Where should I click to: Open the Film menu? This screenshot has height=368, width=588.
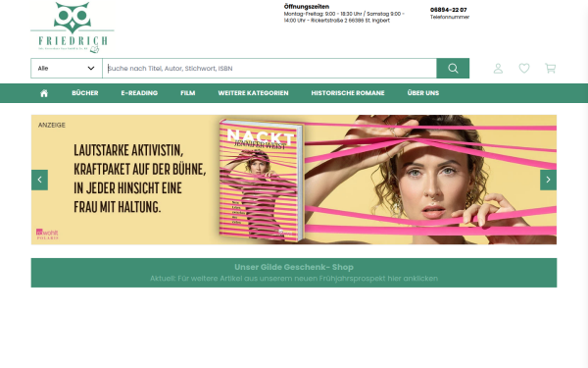[188, 93]
